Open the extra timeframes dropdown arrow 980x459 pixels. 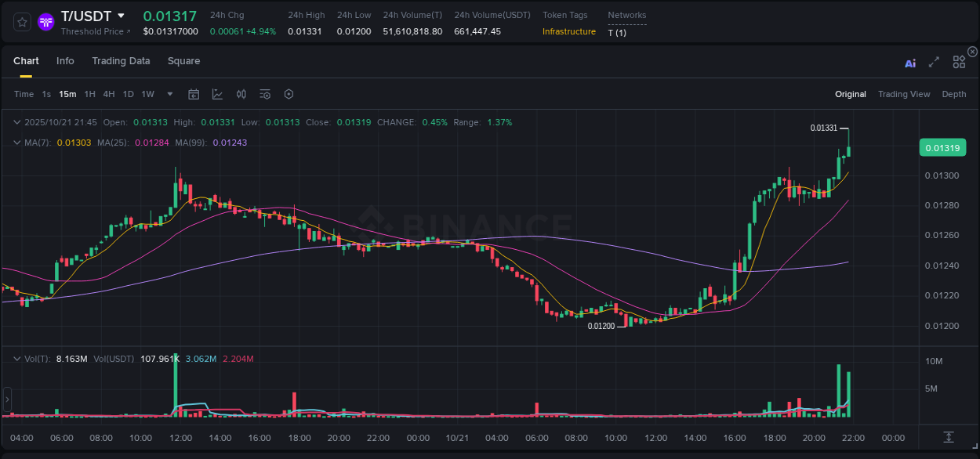point(169,94)
